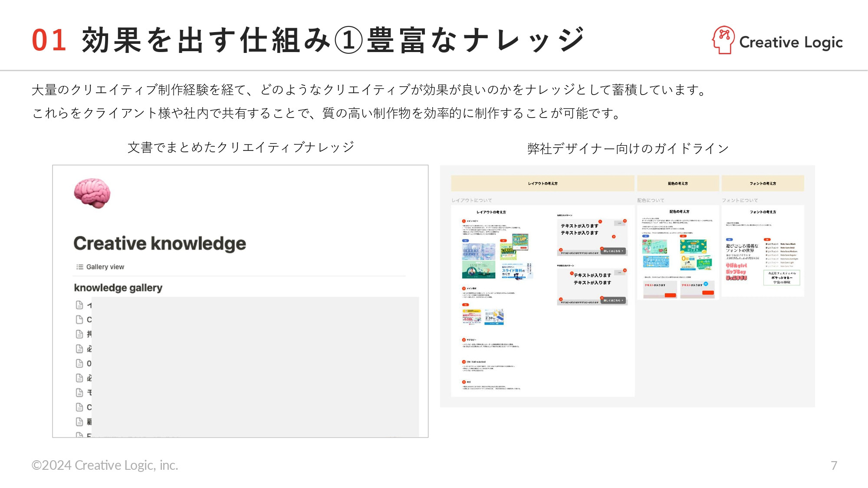Switch to the 配色の考え方 tab
Viewport: 868px width, 488px height.
tap(678, 183)
